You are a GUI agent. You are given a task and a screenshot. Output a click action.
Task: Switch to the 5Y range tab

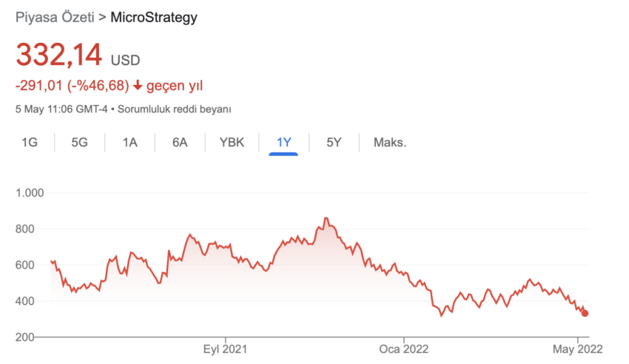click(x=334, y=142)
